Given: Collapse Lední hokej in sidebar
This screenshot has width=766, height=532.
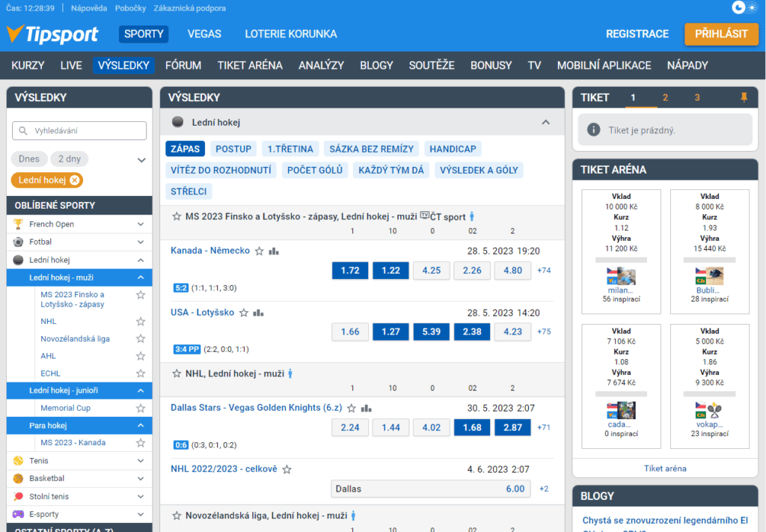Looking at the screenshot, I should tap(141, 260).
